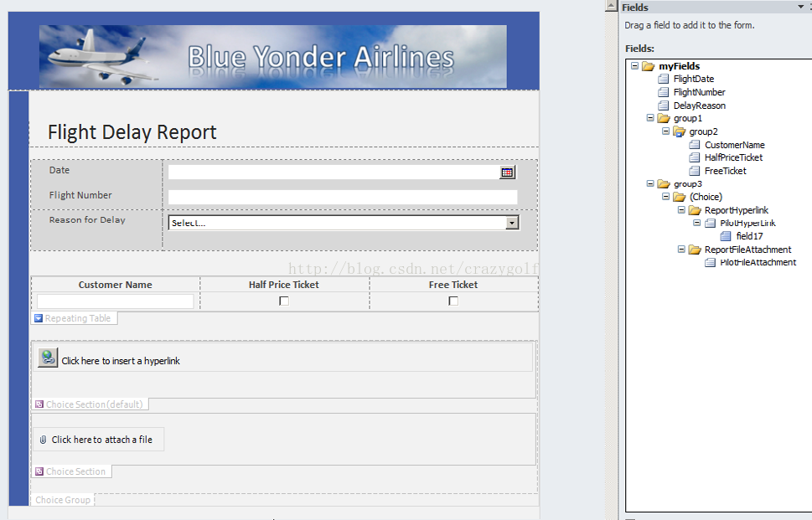This screenshot has height=520, width=812.
Task: Click 'Click here to insert a hyperlink'
Action: [x=121, y=361]
